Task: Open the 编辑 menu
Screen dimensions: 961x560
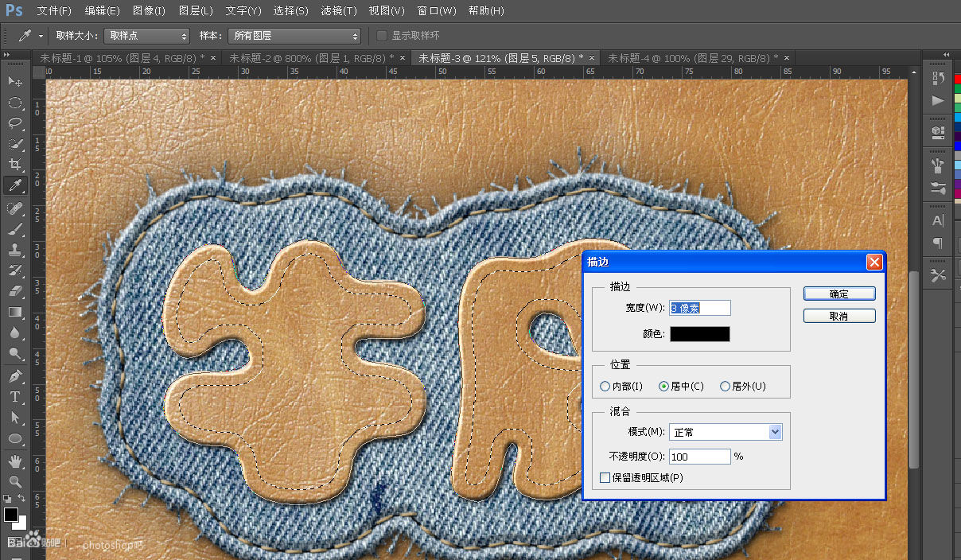Action: (x=102, y=11)
